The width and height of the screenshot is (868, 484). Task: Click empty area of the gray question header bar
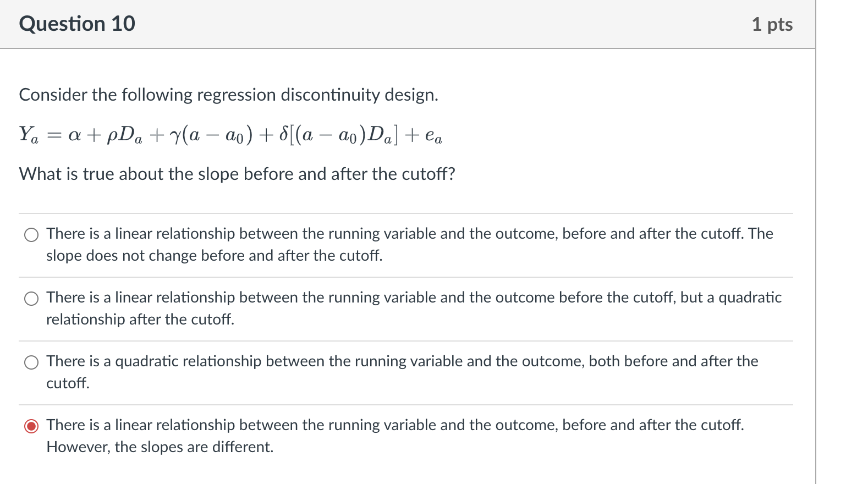pyautogui.click(x=440, y=24)
